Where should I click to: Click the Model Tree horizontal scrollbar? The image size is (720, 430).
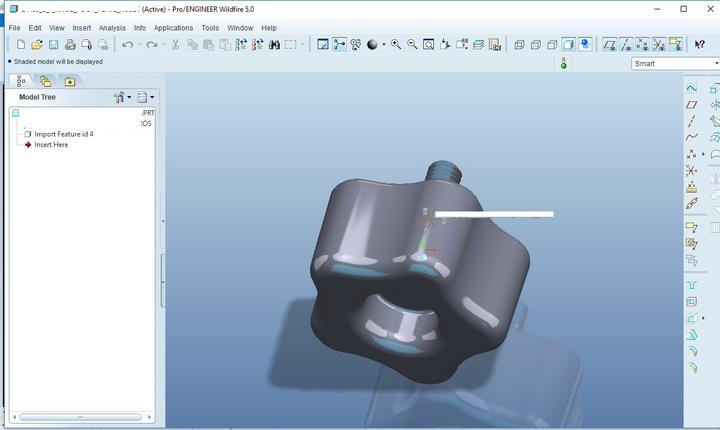pos(81,417)
